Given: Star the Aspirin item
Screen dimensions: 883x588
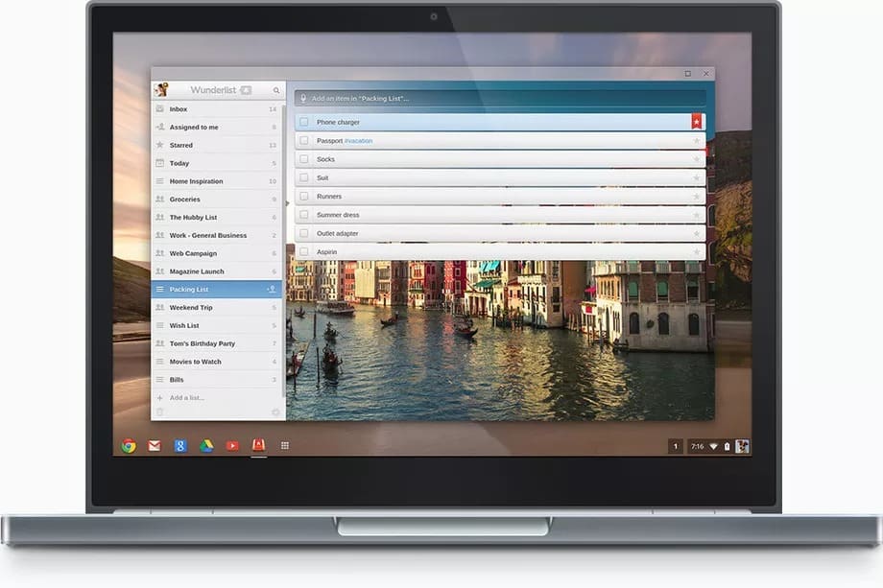Looking at the screenshot, I should 697,252.
